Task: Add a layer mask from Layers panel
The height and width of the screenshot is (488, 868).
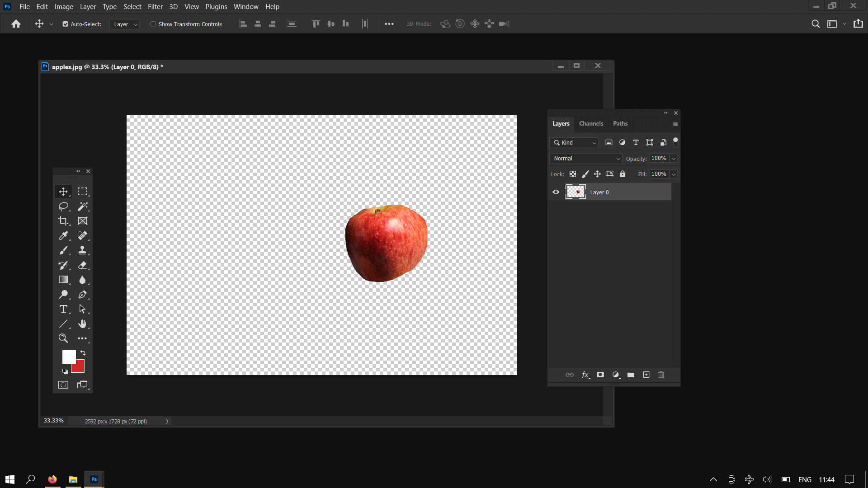Action: coord(600,375)
